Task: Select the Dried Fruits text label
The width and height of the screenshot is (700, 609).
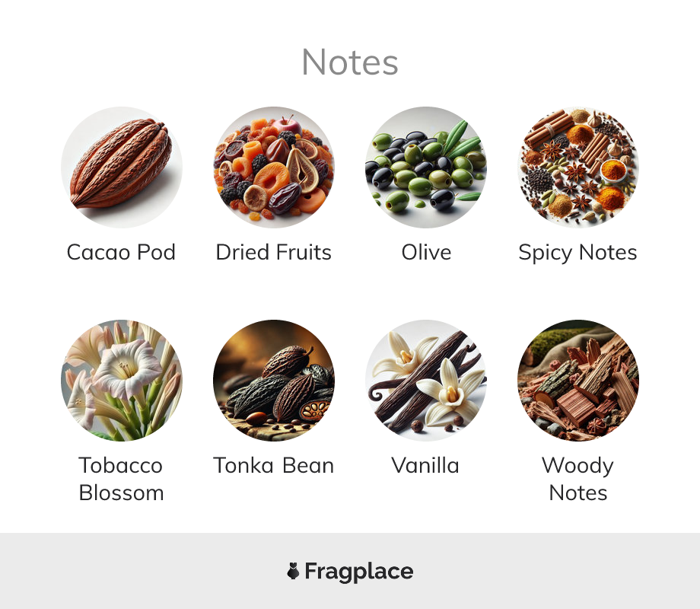Action: (274, 253)
